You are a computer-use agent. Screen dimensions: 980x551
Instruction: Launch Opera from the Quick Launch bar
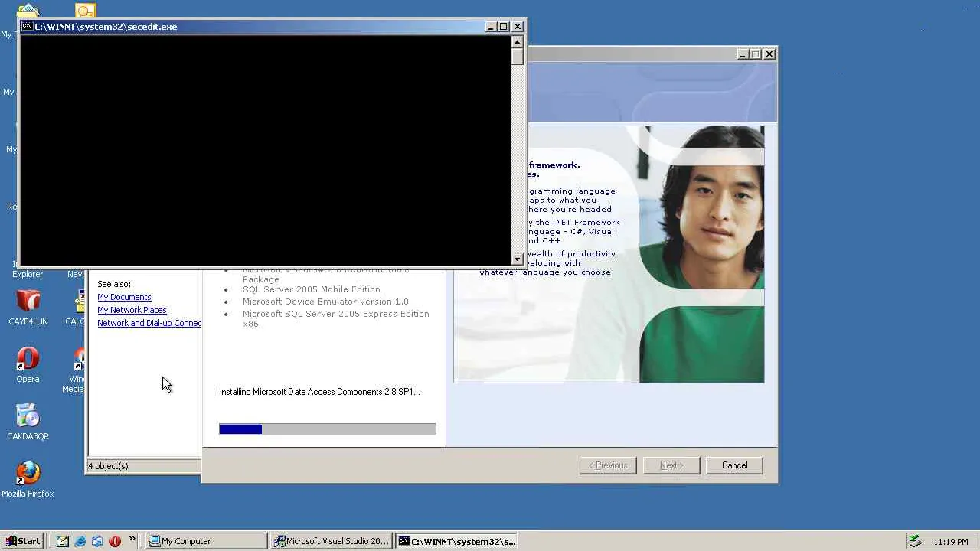tap(115, 541)
